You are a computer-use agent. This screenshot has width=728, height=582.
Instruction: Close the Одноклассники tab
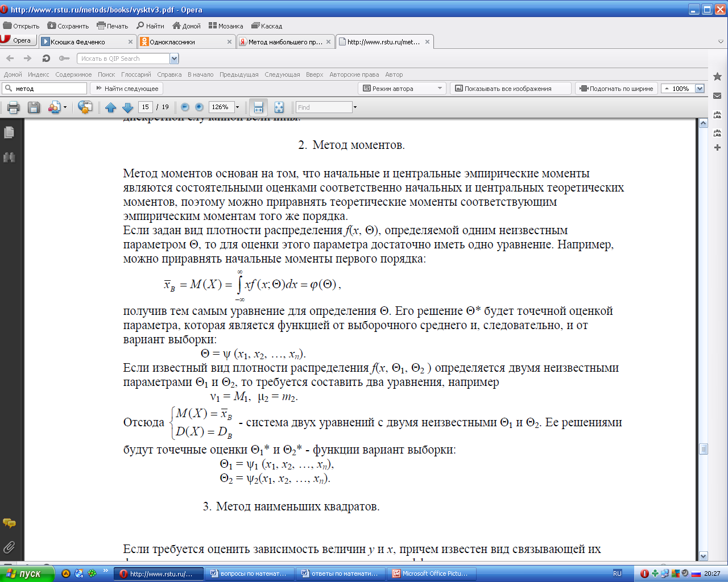point(229,41)
